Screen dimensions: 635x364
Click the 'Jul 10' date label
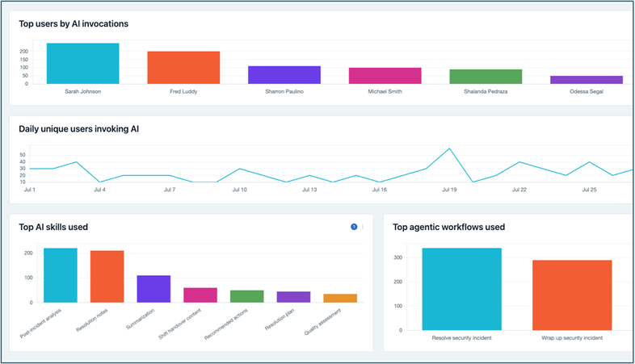(x=239, y=190)
